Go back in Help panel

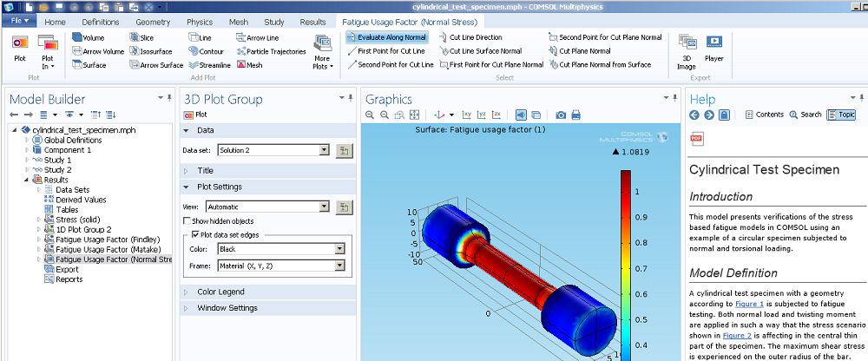694,115
